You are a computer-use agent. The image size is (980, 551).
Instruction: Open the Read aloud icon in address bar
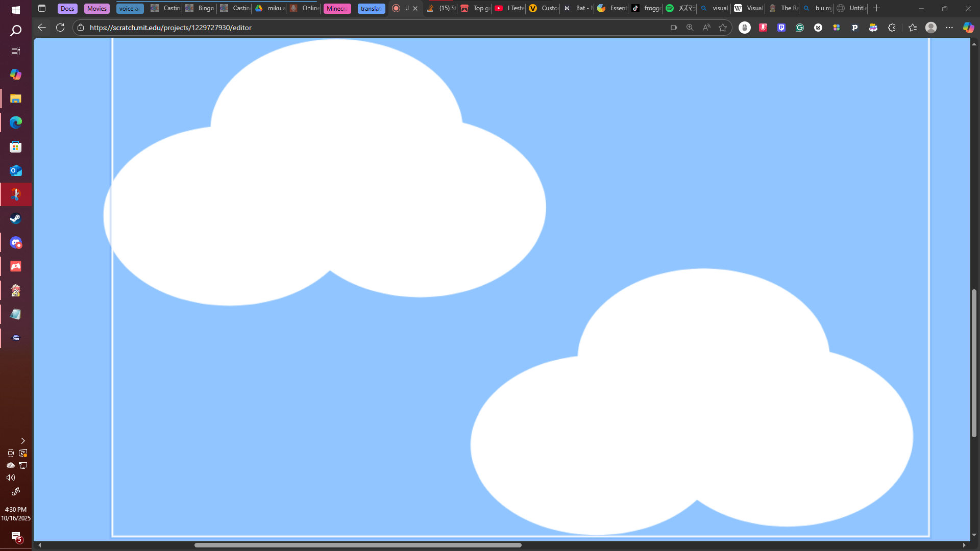click(706, 28)
